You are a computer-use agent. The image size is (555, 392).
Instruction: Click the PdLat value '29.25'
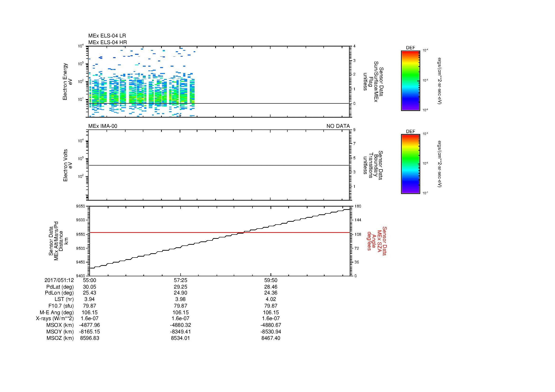(x=180, y=287)
